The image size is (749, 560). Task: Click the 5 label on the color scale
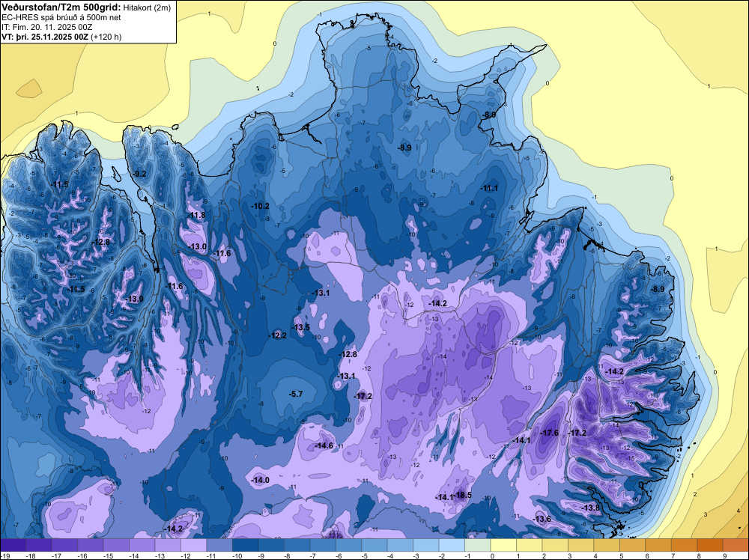click(622, 556)
